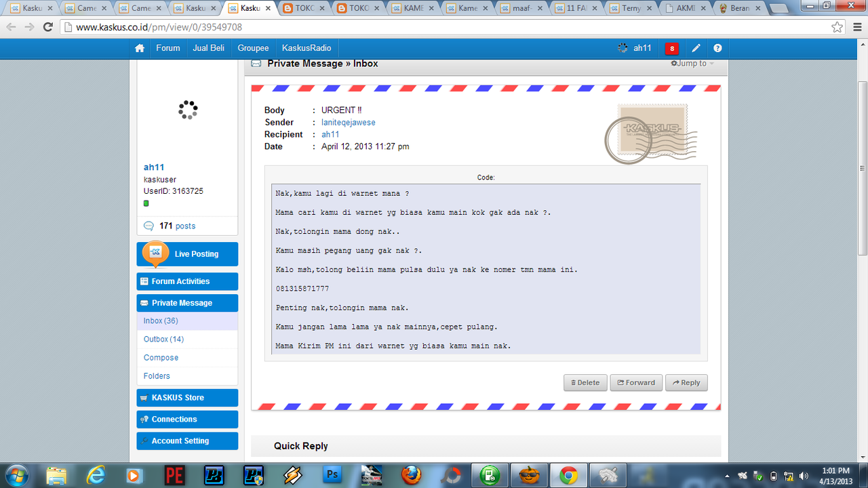This screenshot has height=488, width=868.
Task: Open the KASKUS Store sidebar button
Action: 187,398
